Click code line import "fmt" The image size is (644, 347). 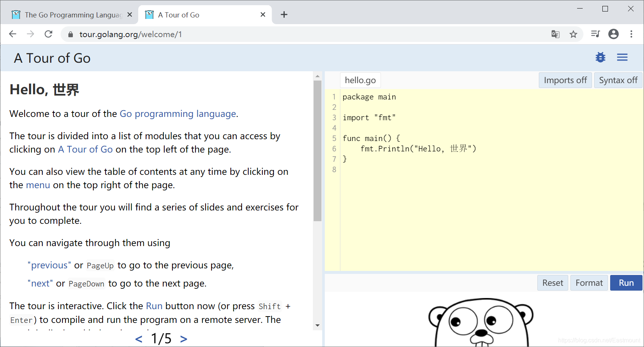(369, 118)
